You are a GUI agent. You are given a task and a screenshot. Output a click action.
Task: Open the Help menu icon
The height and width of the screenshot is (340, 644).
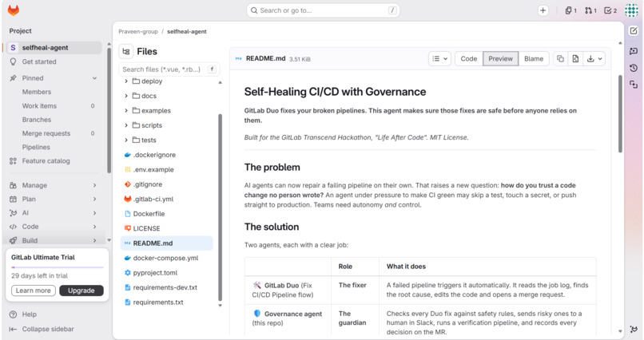tap(13, 314)
